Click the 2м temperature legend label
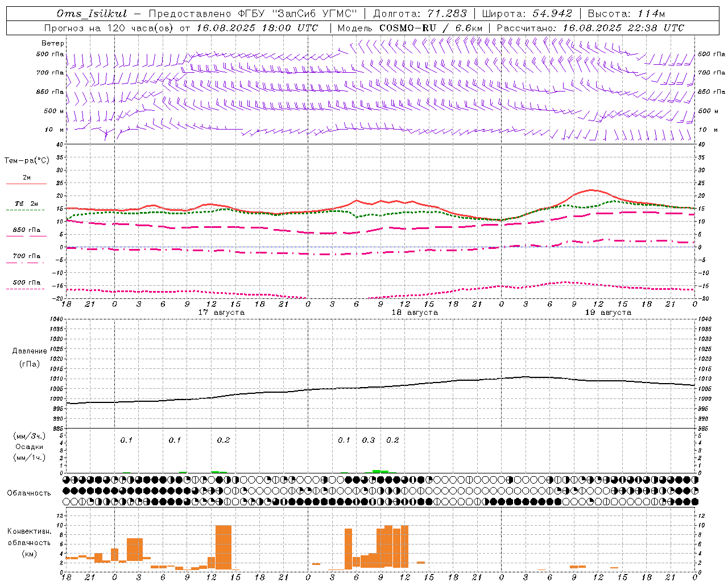The width and height of the screenshot is (728, 582). tap(27, 177)
